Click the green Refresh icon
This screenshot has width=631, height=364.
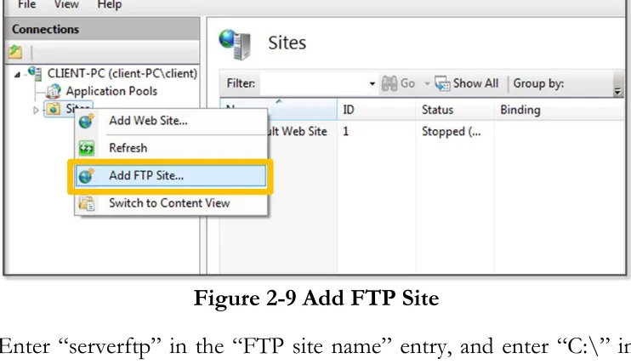[x=87, y=148]
